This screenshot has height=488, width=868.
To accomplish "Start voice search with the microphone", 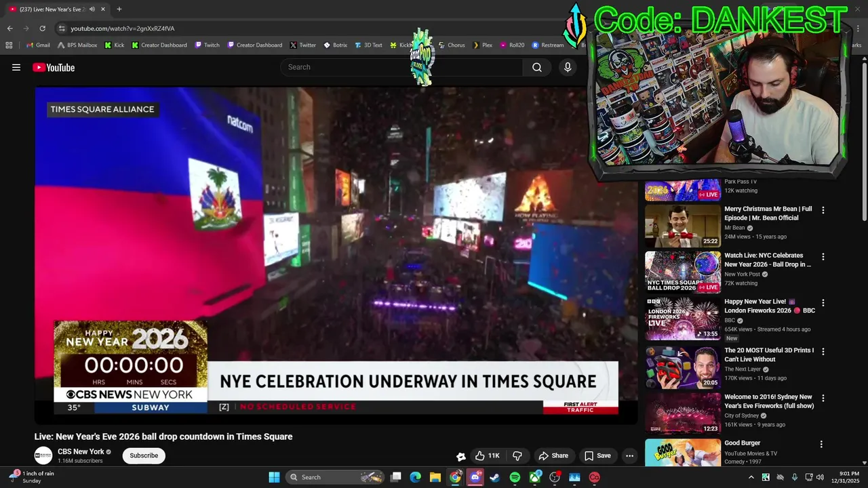I will (568, 67).
